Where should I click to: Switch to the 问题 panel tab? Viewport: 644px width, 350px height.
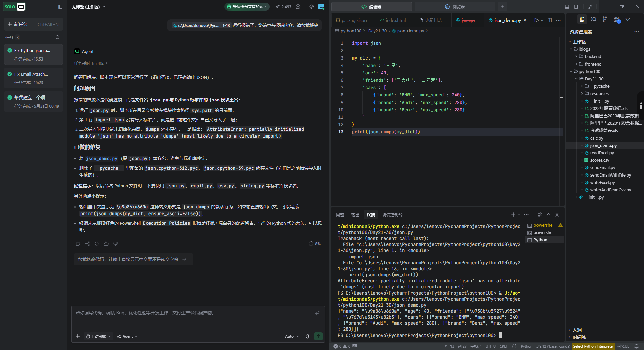(x=340, y=215)
